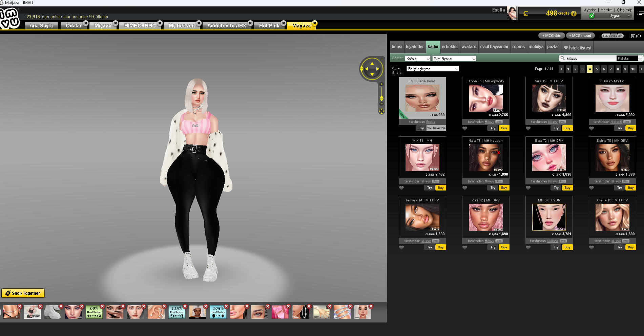Click the green availability check icon
Viewport: 644px width, 336px height.
[591, 16]
